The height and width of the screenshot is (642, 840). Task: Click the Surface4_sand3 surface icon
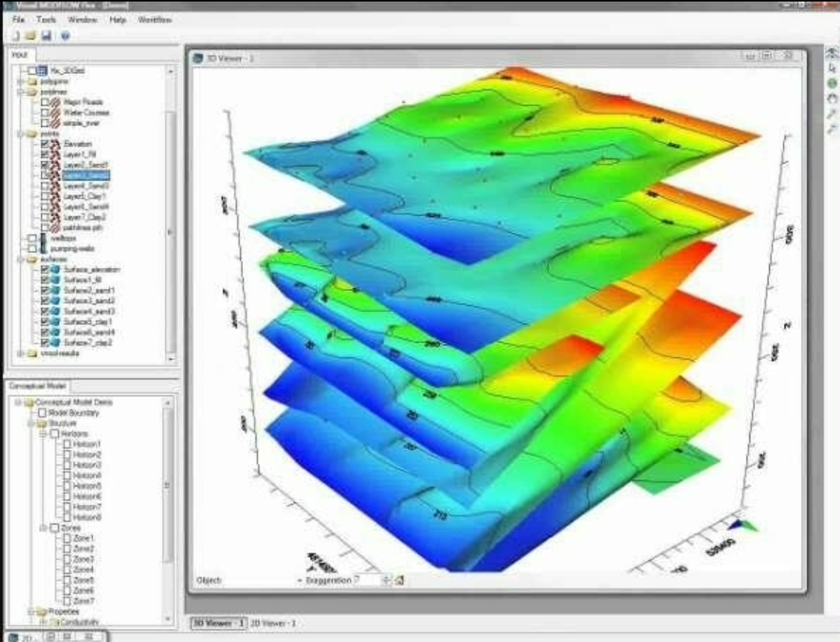pos(55,311)
